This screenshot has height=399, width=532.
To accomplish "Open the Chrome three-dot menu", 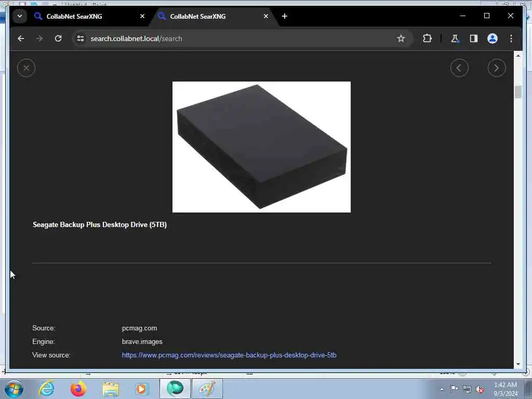I will coord(511,38).
